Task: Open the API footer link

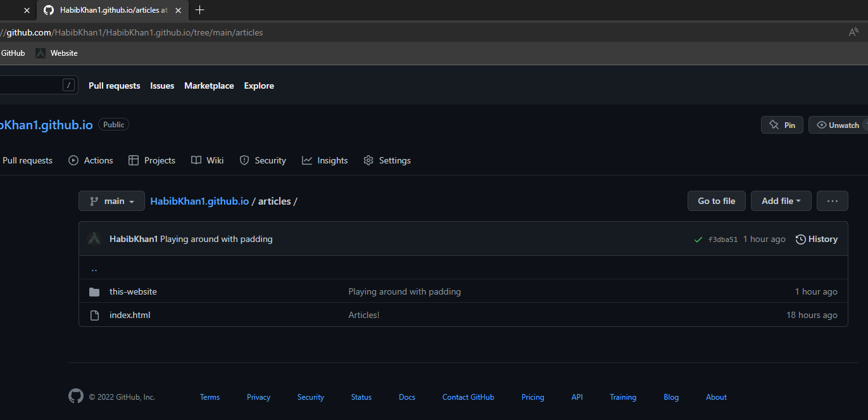Action: point(577,397)
